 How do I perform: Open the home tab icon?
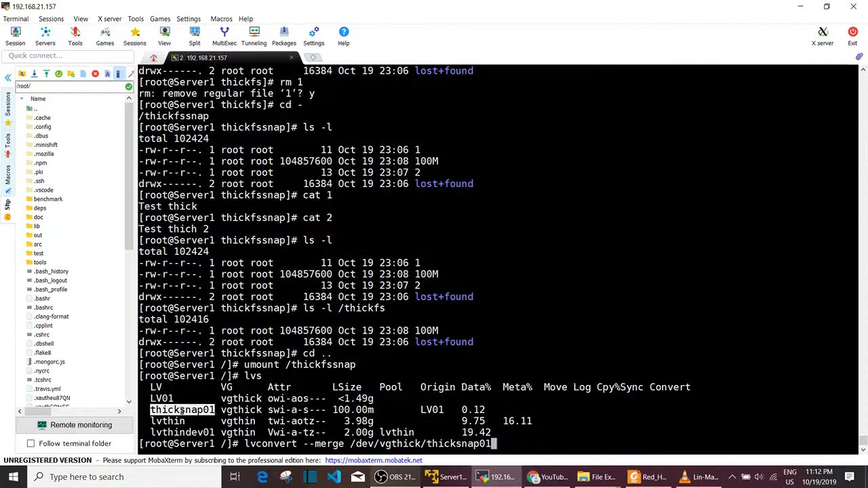point(153,58)
